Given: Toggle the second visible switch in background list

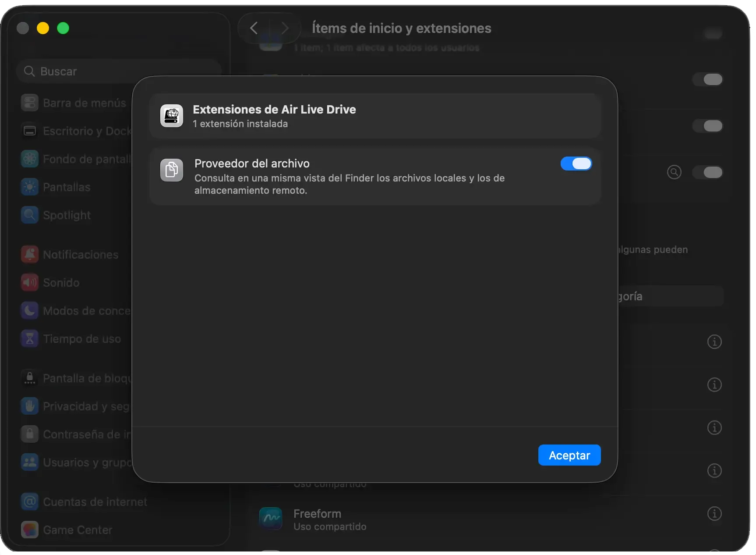Looking at the screenshot, I should 708,126.
